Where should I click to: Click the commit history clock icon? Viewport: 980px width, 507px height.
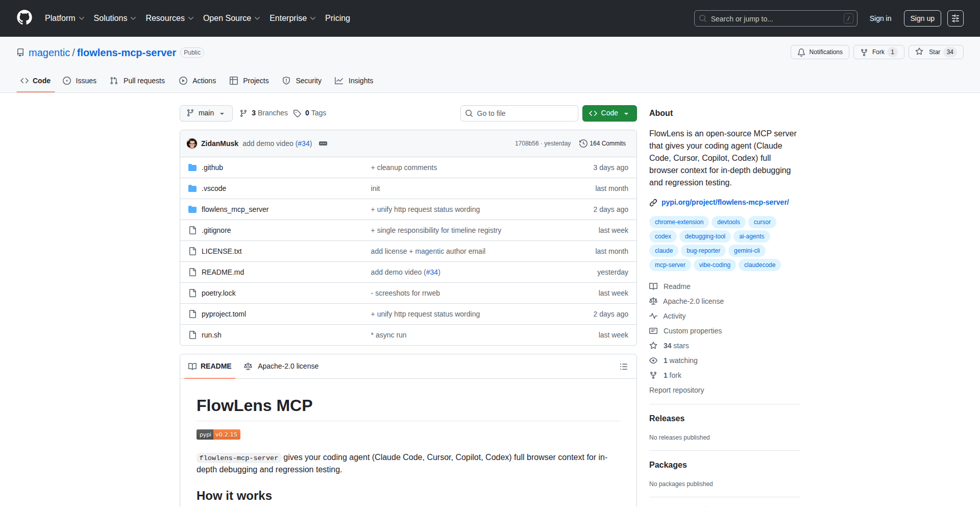click(x=583, y=143)
